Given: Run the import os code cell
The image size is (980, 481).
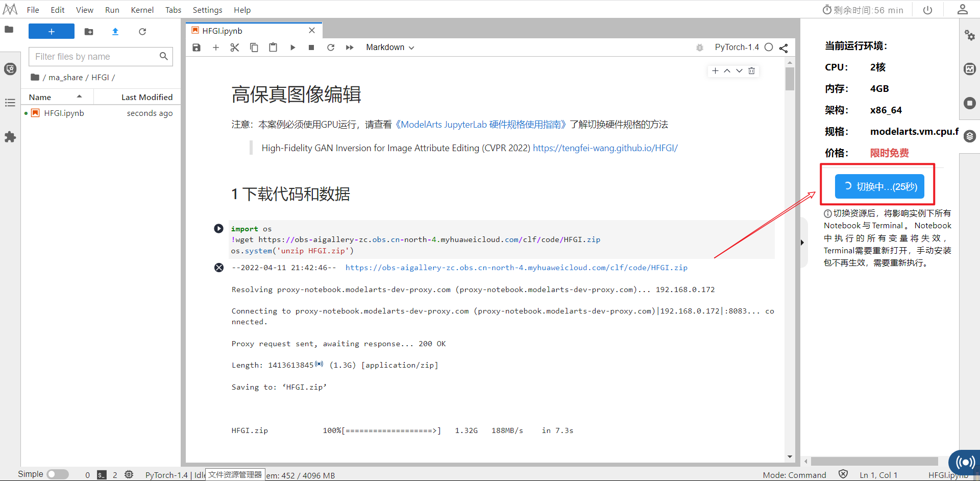Looking at the screenshot, I should click(218, 228).
